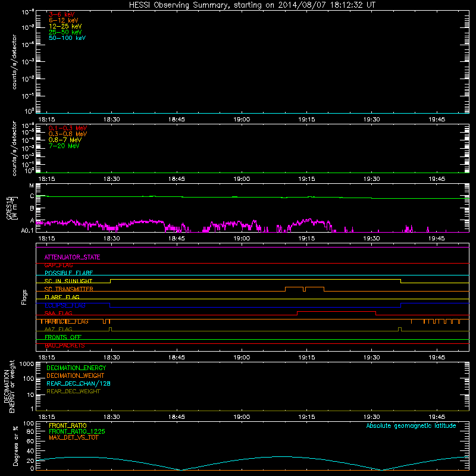
Task: Click the 'DECIMATION_WEIGHT' legend label
Action: pos(76,376)
